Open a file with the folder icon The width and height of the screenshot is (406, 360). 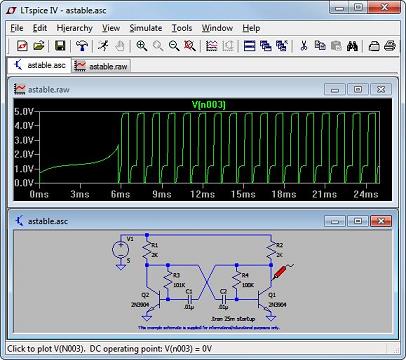[39, 46]
